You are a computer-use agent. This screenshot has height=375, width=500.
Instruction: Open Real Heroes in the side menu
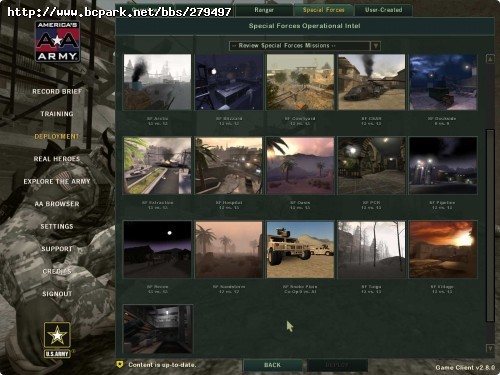coord(57,159)
